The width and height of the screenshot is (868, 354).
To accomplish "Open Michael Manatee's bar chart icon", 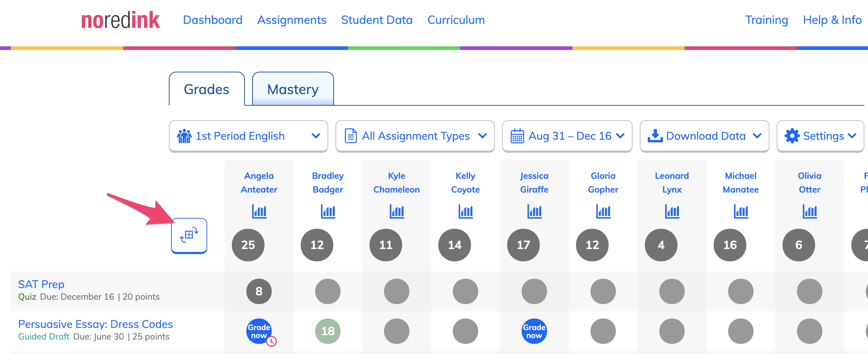I will click(x=741, y=211).
